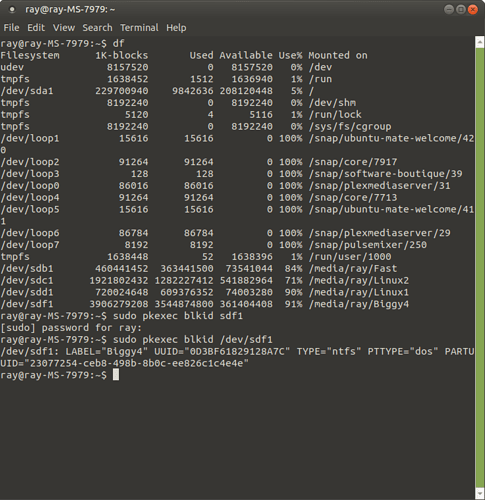The height and width of the screenshot is (500, 485).
Task: Click the /dev/sdf1 row in df output
Action: point(205,304)
